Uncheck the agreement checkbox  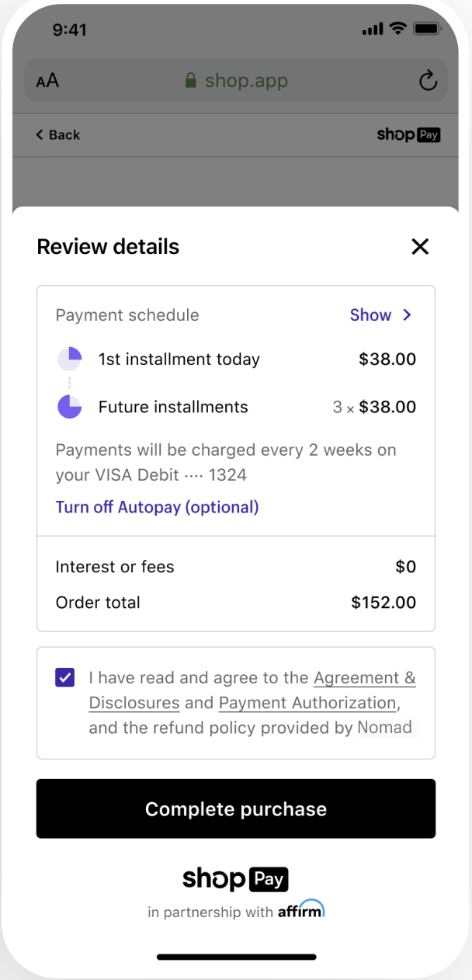click(65, 677)
